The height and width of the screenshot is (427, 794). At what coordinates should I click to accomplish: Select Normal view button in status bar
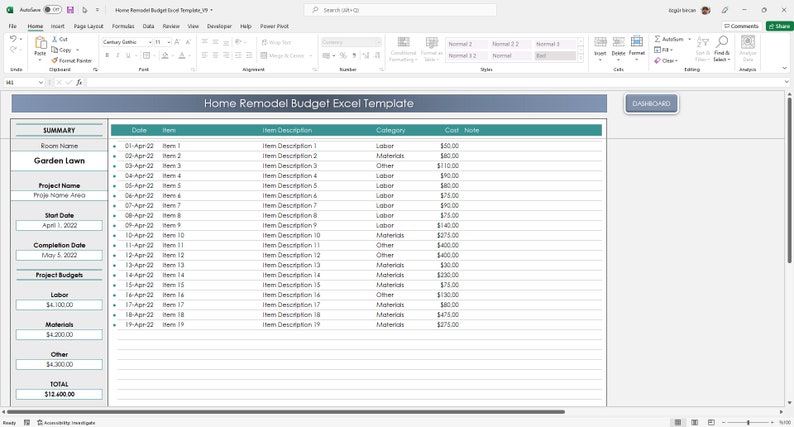(x=678, y=422)
